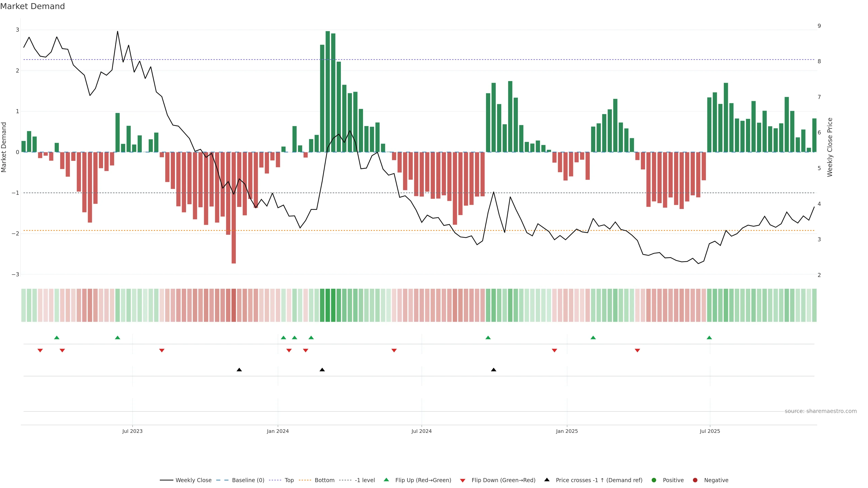868x488 pixels.
Task: Click the red Negative legend dot
Action: coord(695,480)
